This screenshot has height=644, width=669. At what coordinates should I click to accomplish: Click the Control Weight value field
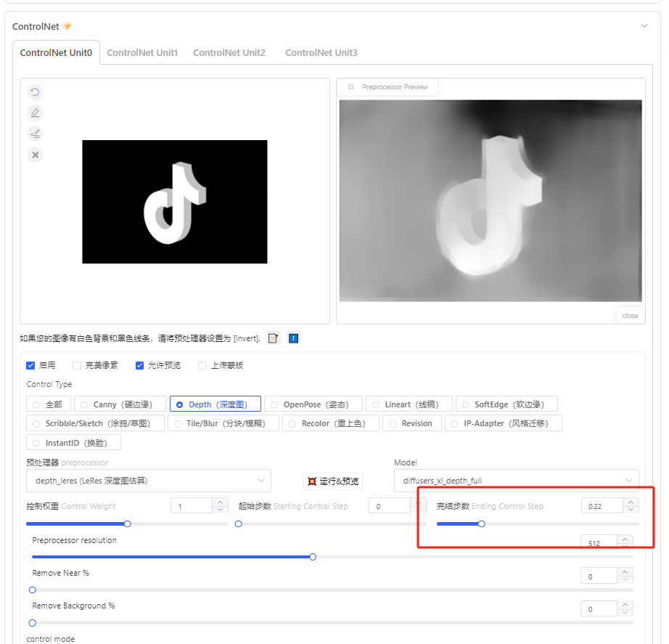click(x=192, y=505)
